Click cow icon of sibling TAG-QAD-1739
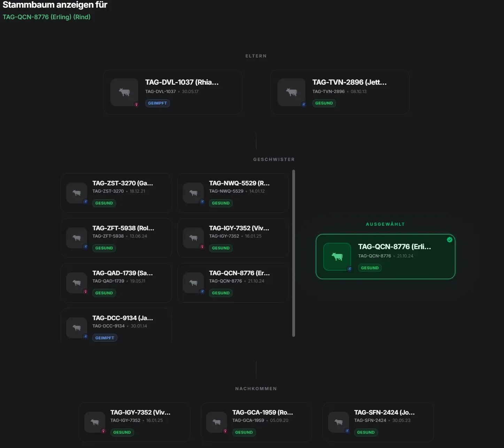Image resolution: width=504 pixels, height=448 pixels. point(77,283)
